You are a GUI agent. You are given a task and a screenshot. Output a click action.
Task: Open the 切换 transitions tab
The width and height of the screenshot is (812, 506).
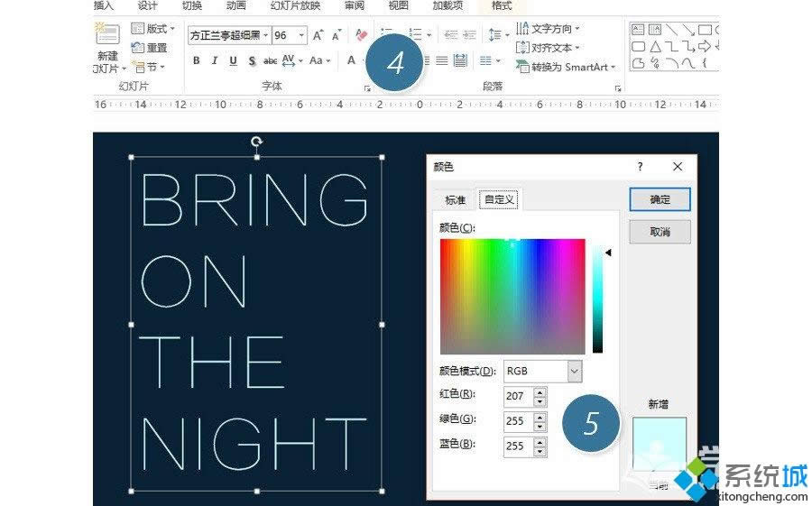click(x=191, y=5)
